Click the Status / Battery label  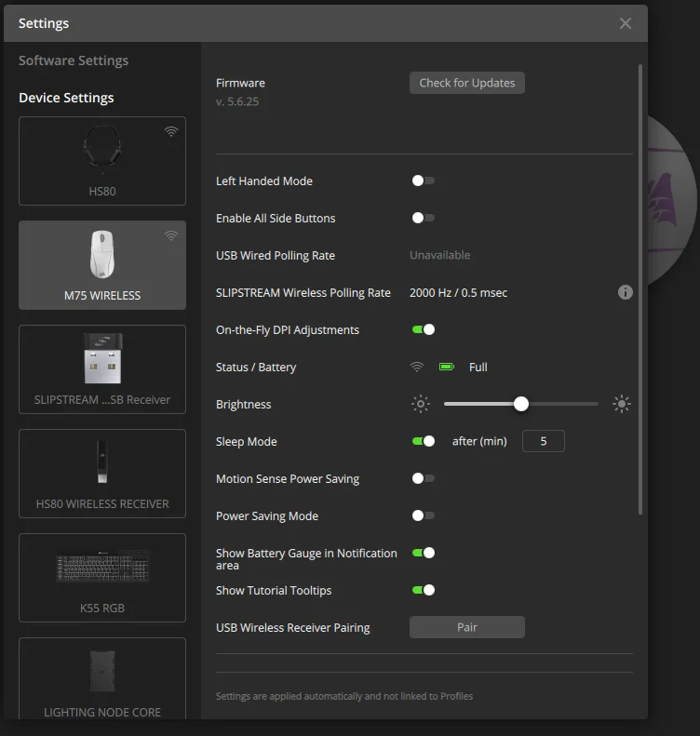[x=256, y=367]
